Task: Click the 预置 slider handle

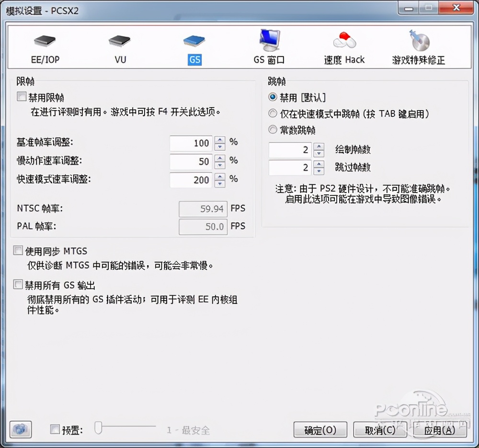Action: pyautogui.click(x=99, y=428)
